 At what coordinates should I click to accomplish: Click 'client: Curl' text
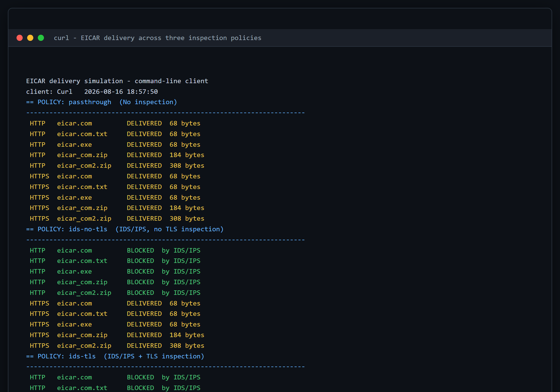click(x=49, y=92)
